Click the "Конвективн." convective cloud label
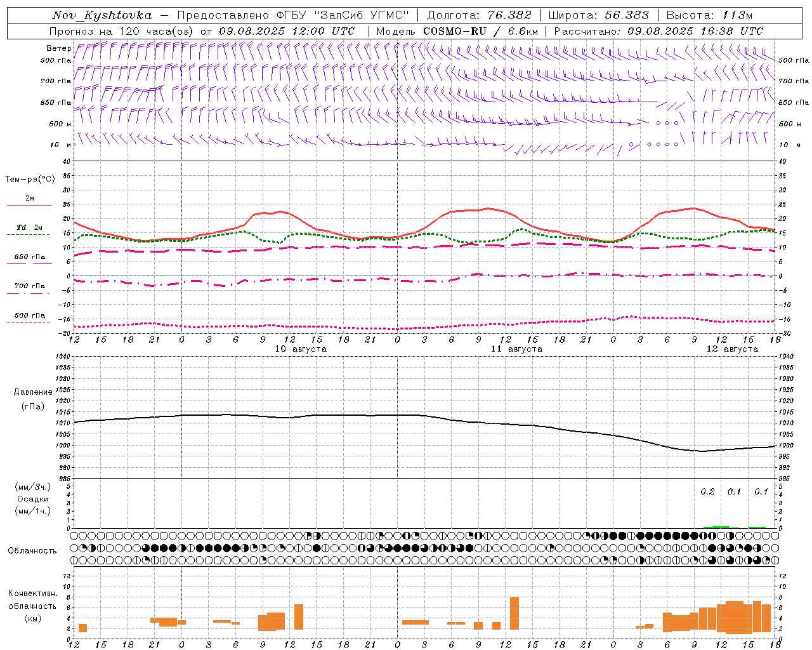 pyautogui.click(x=33, y=594)
